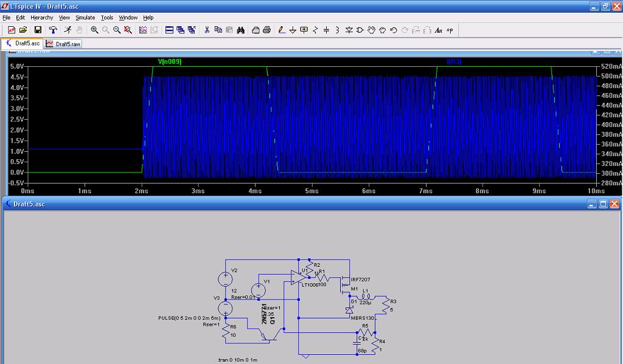Click the MBRS130 diode label
Screen dimensions: 623x364
363,318
